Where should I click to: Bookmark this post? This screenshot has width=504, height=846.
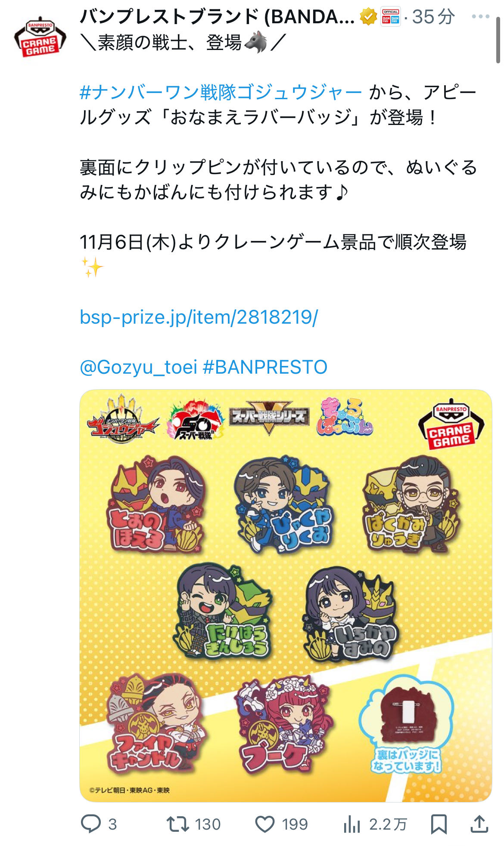point(439,824)
